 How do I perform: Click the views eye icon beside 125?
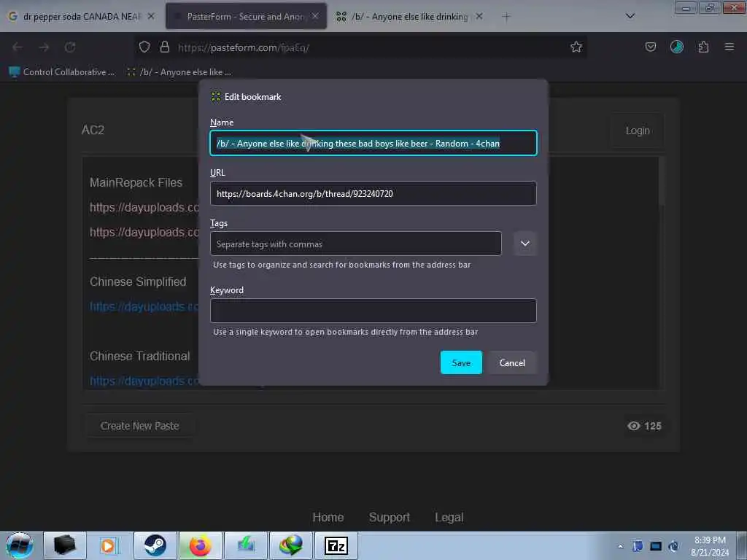point(633,426)
